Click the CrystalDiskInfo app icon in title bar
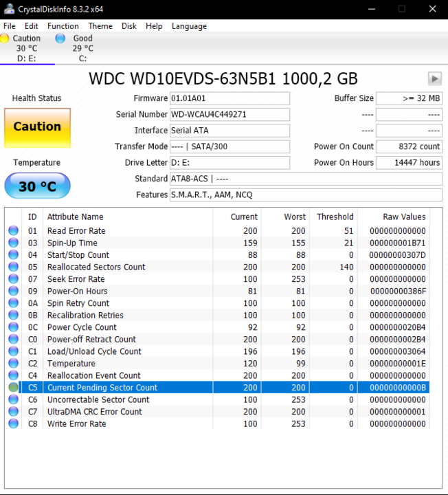 [9, 9]
